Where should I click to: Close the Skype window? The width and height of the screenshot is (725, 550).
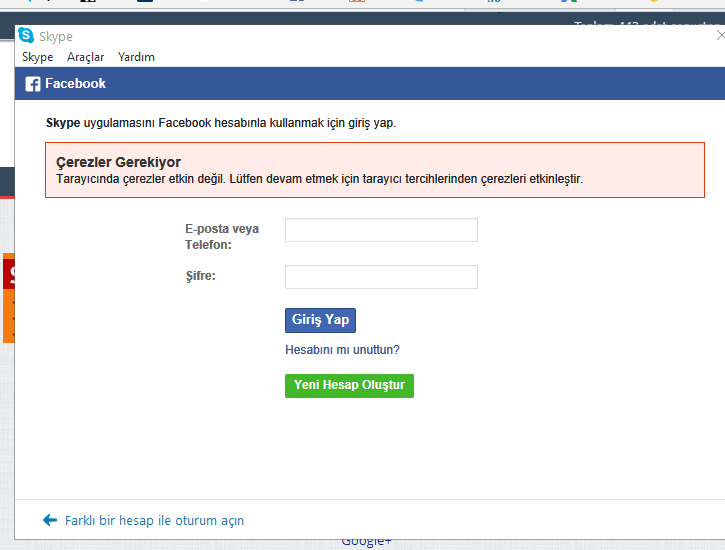pyautogui.click(x=720, y=35)
